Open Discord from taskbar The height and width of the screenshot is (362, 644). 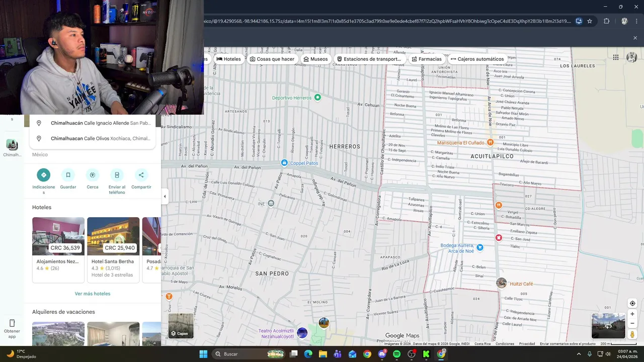382,354
